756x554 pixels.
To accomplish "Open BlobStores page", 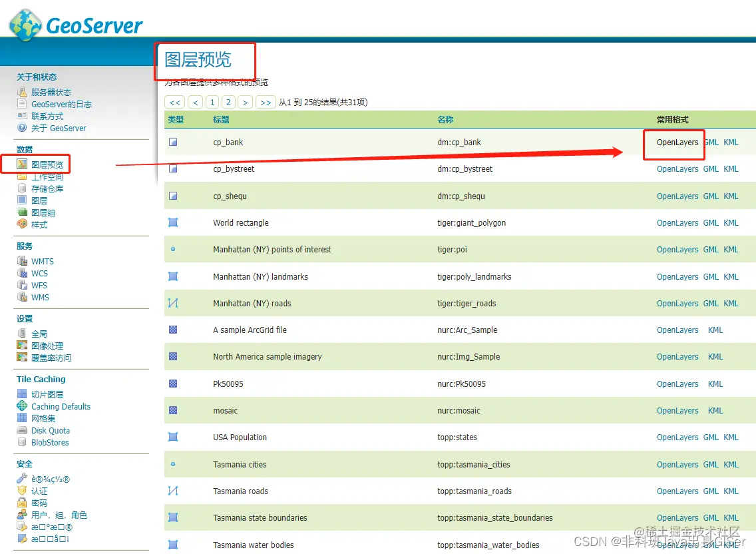I will [x=50, y=443].
